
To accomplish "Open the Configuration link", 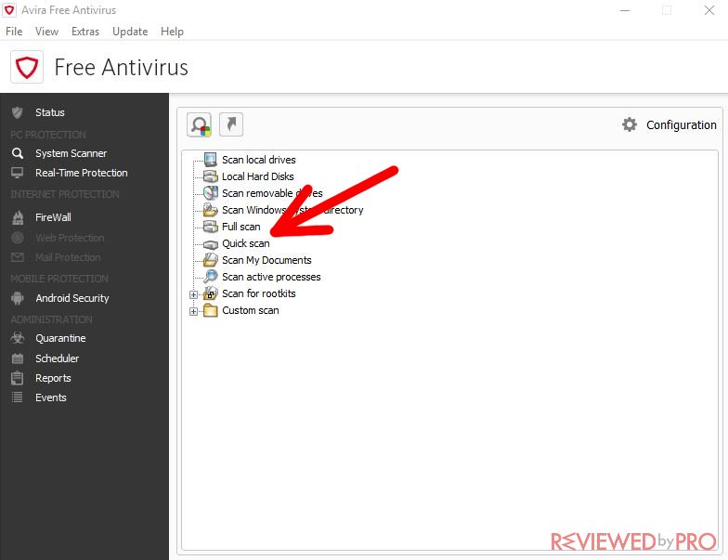I will click(682, 124).
